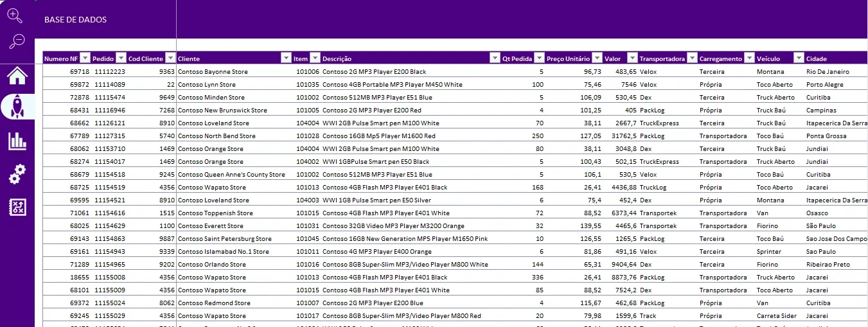Open the Veículo column filter dropdown
Image resolution: width=868 pixels, height=327 pixels.
(799, 58)
